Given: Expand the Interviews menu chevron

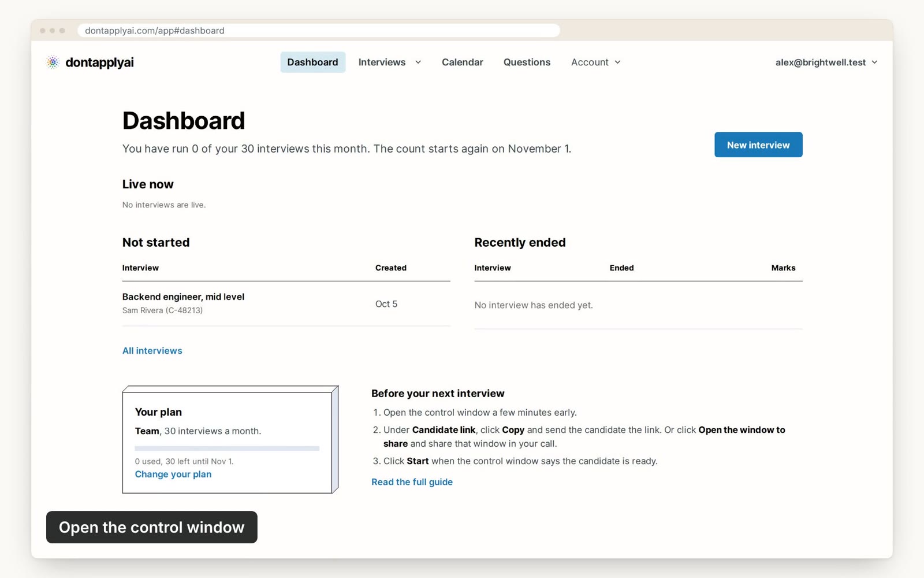Looking at the screenshot, I should point(418,62).
